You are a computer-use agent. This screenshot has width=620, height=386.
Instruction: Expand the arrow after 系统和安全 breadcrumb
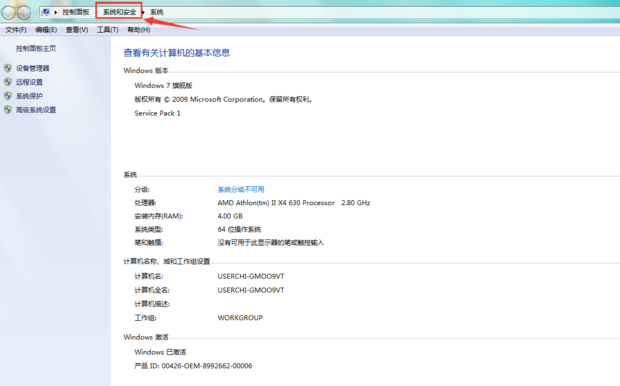[x=143, y=12]
